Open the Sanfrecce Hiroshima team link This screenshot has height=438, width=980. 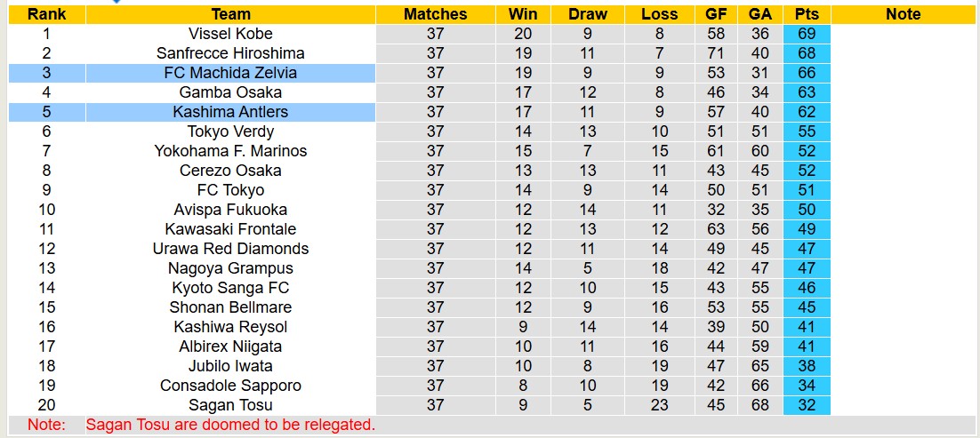(230, 53)
